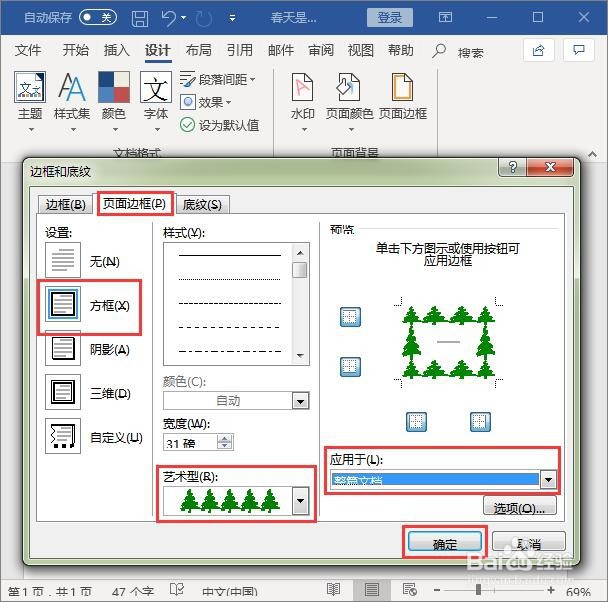Click style list scroll down arrow
608x602 pixels.
coord(300,355)
